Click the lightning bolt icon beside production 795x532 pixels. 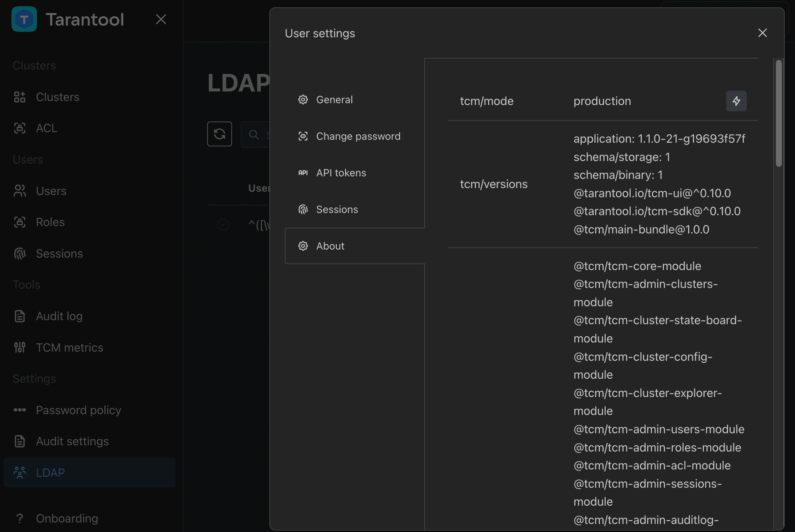[736, 101]
